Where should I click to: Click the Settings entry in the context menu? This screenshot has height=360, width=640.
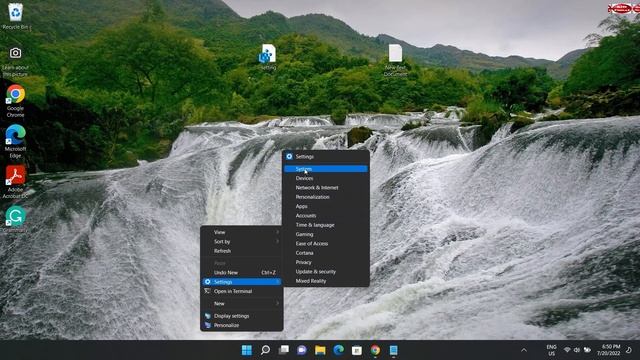click(x=242, y=282)
